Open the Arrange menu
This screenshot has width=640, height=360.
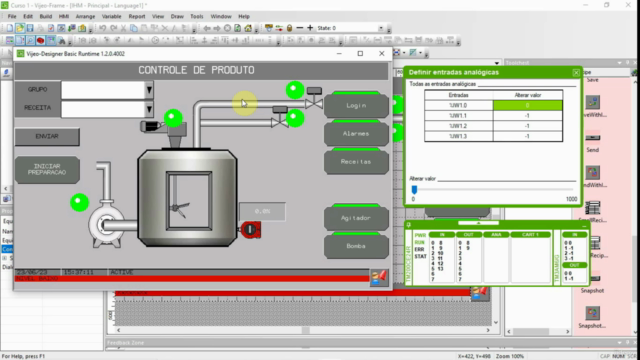point(85,16)
